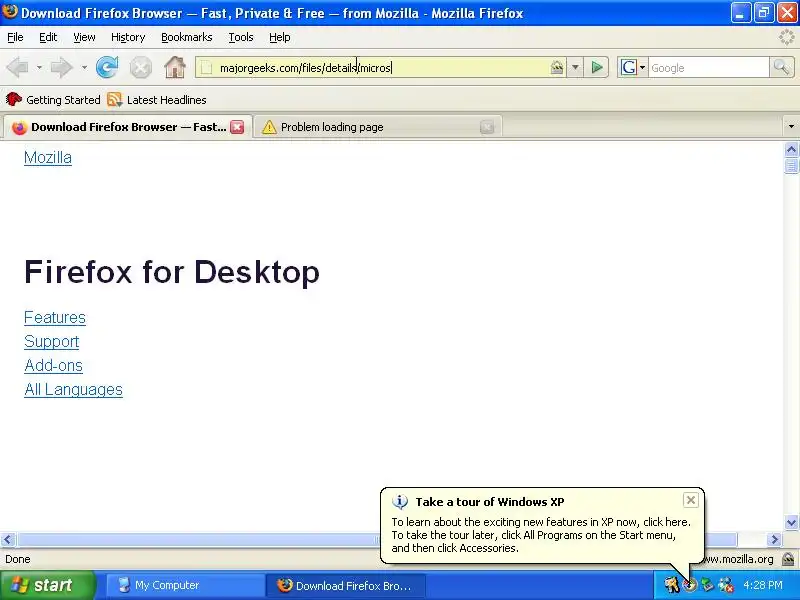Expand the URL history dropdown
Screen dimensions: 800x600
[575, 67]
